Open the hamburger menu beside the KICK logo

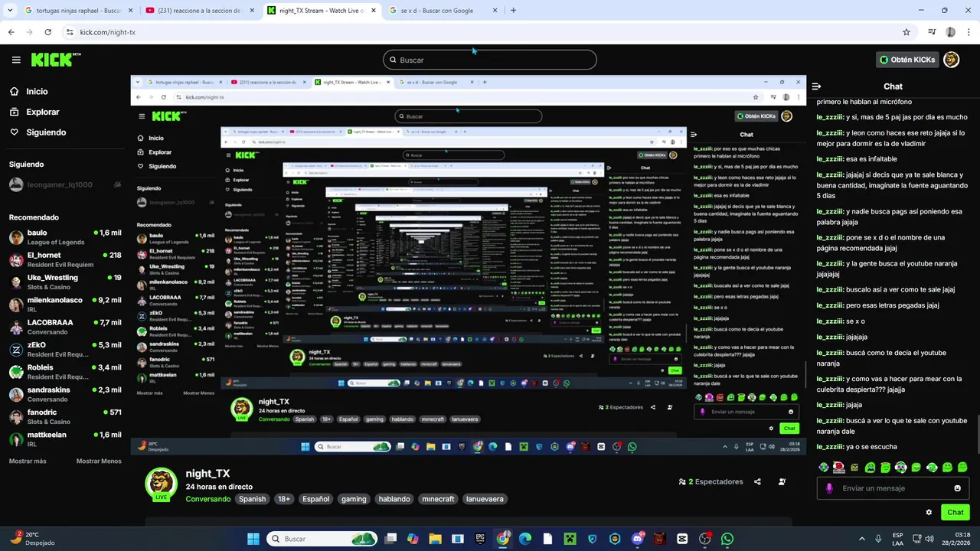(16, 60)
